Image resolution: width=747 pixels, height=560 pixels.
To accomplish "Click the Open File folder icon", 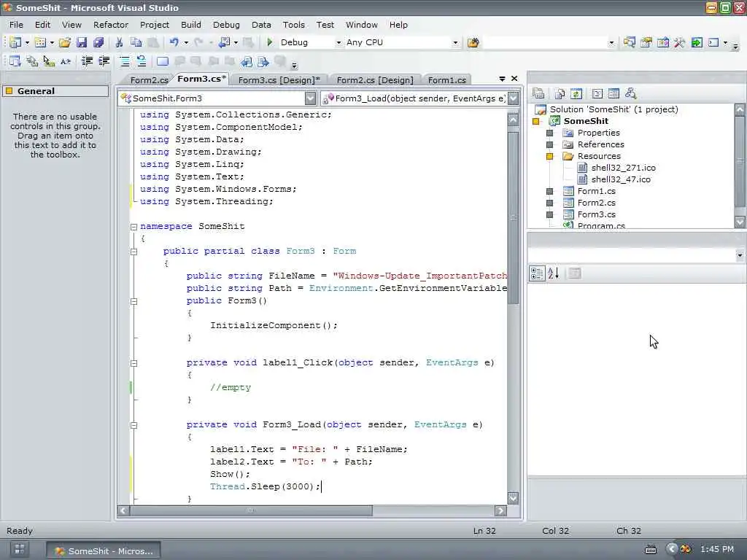I will (65, 42).
